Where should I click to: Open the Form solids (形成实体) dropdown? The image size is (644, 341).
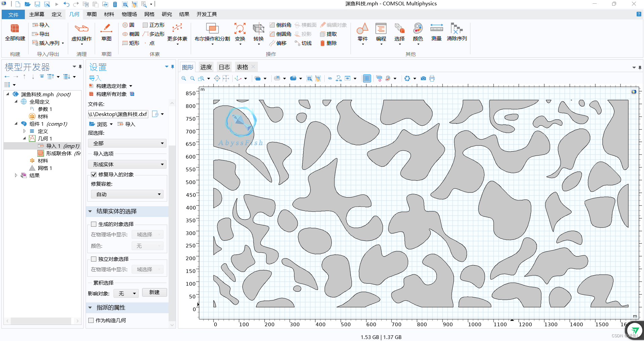pyautogui.click(x=127, y=165)
